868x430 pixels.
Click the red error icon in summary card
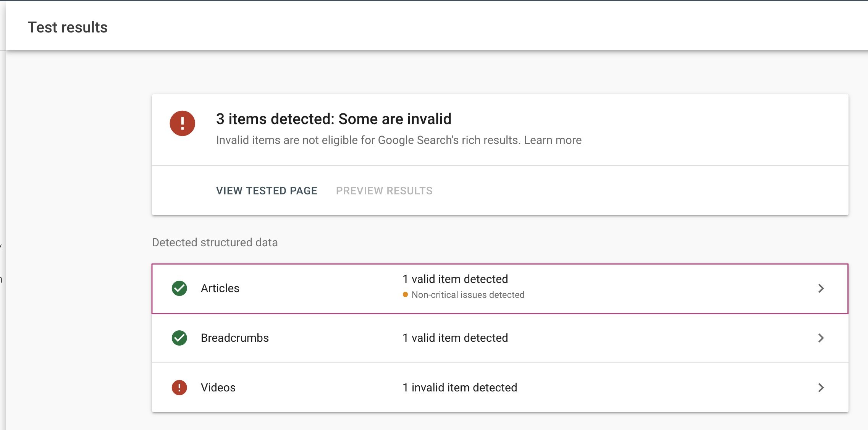click(182, 123)
